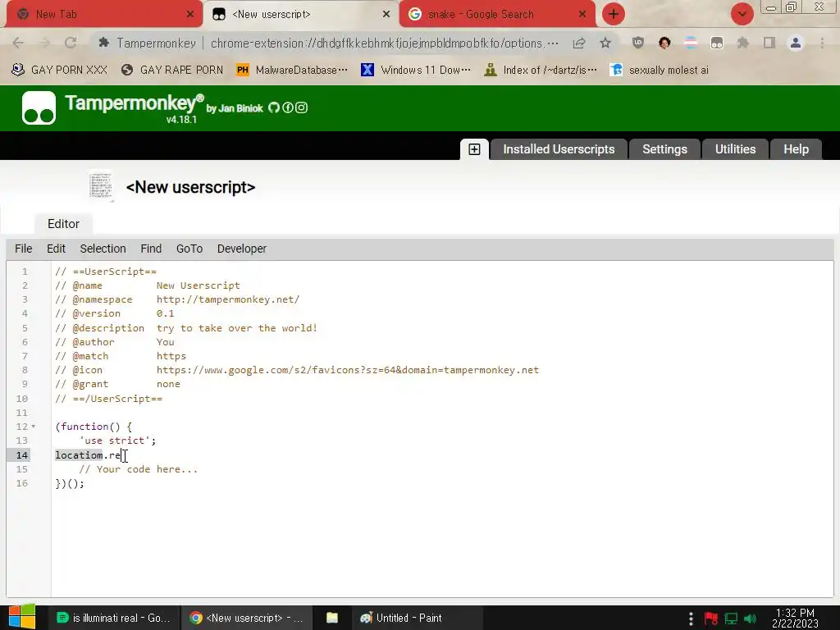Click the share page icon in address bar

(x=579, y=43)
